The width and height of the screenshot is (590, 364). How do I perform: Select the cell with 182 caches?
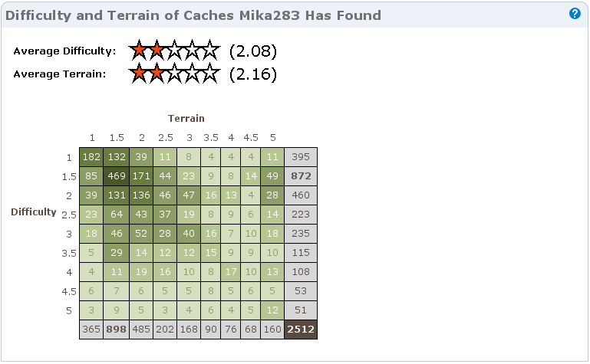point(91,157)
